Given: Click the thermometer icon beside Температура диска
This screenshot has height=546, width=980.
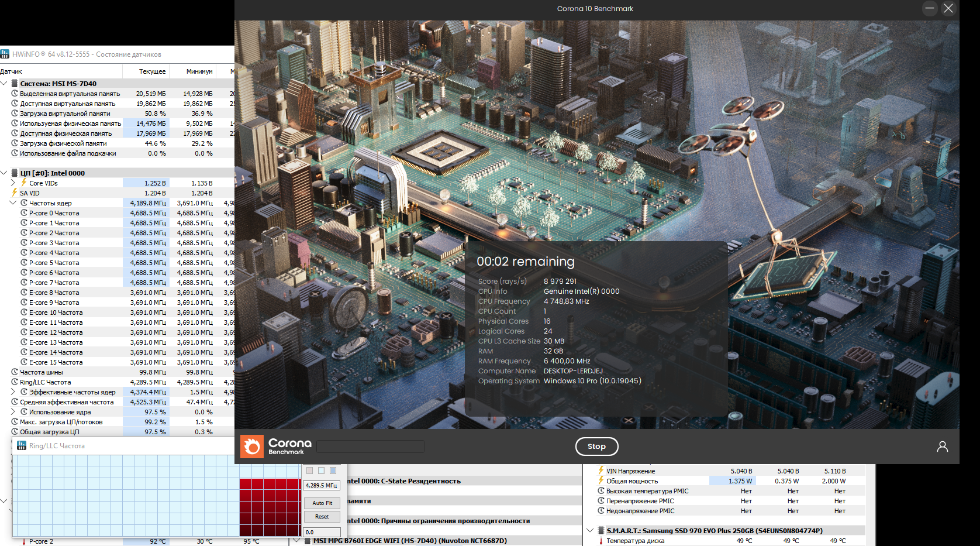Looking at the screenshot, I should (x=601, y=541).
